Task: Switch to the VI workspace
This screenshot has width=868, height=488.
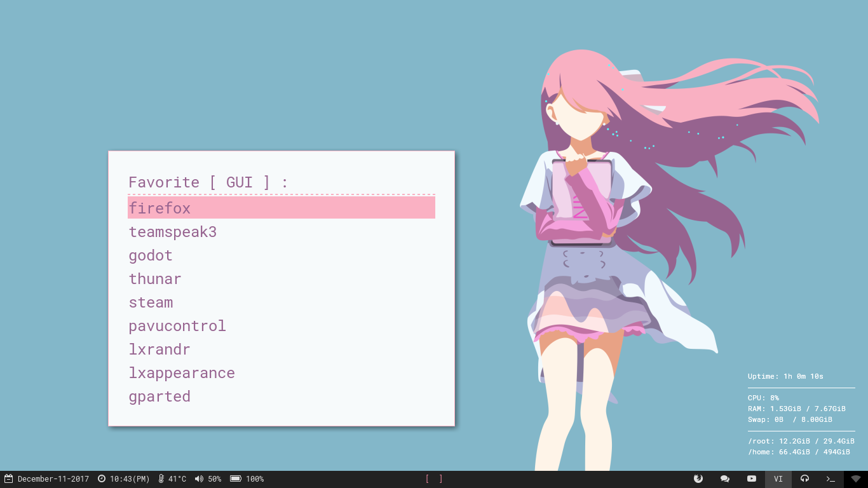Action: tap(778, 478)
